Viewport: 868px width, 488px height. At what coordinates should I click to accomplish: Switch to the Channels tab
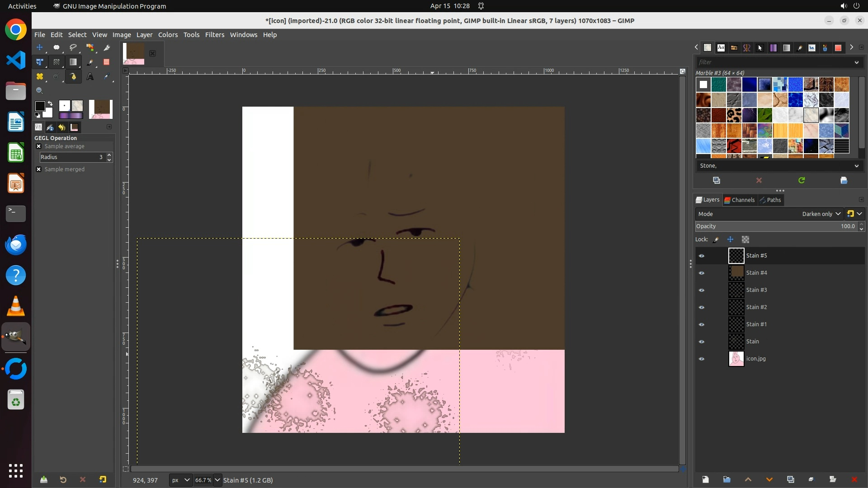click(x=739, y=200)
